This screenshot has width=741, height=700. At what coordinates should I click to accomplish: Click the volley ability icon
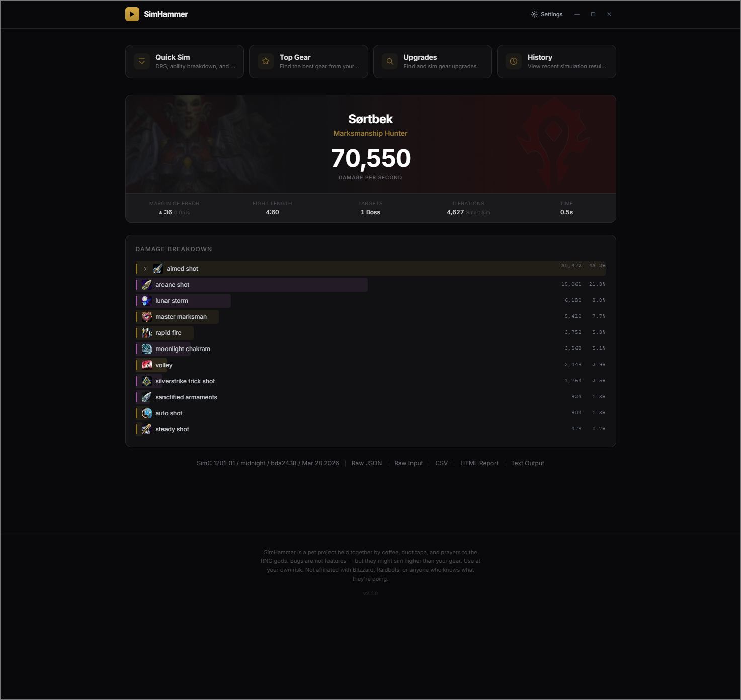pyautogui.click(x=147, y=365)
